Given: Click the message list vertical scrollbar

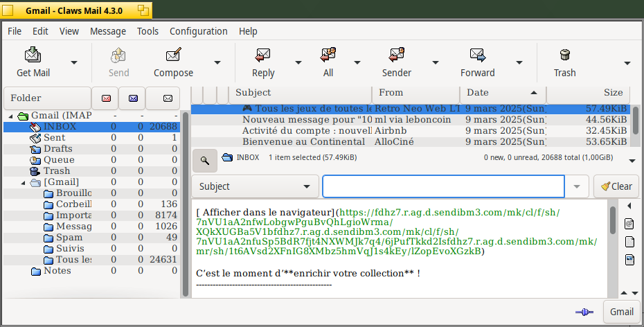Looking at the screenshot, I should tap(636, 119).
